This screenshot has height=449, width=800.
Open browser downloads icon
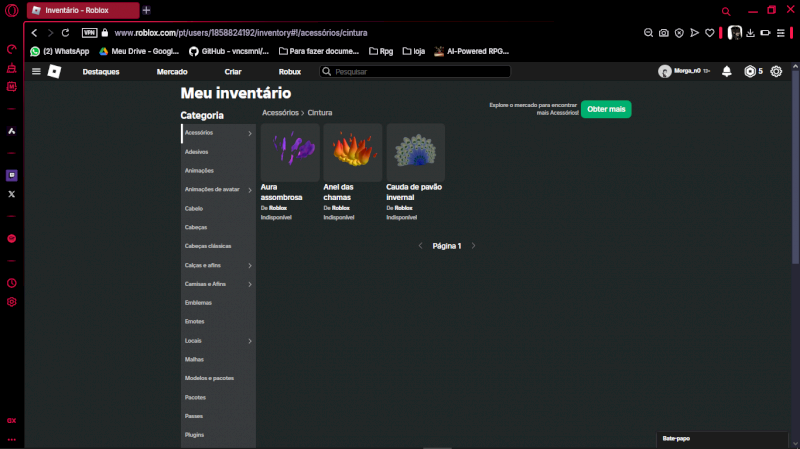[750, 33]
